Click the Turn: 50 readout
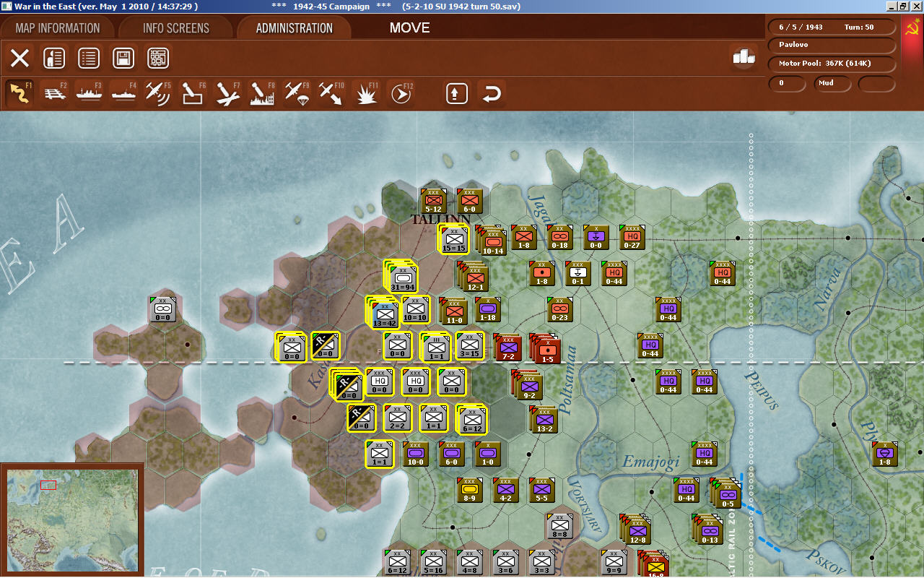 click(x=859, y=27)
